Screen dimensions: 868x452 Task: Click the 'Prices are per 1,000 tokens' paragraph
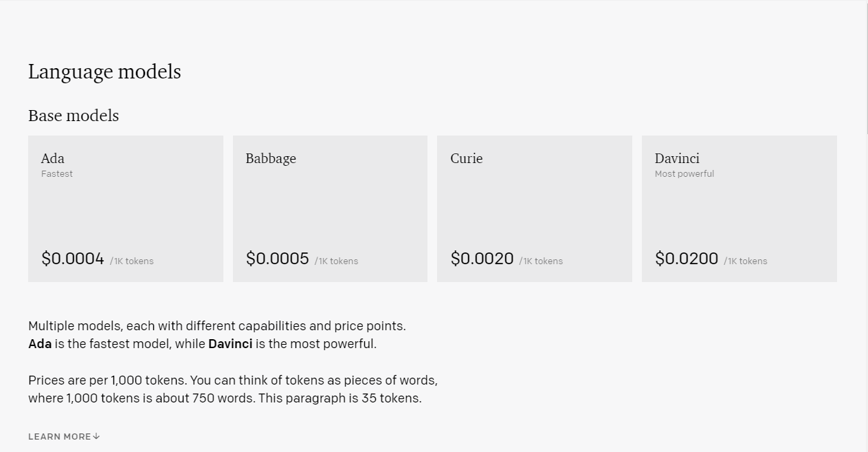(233, 389)
